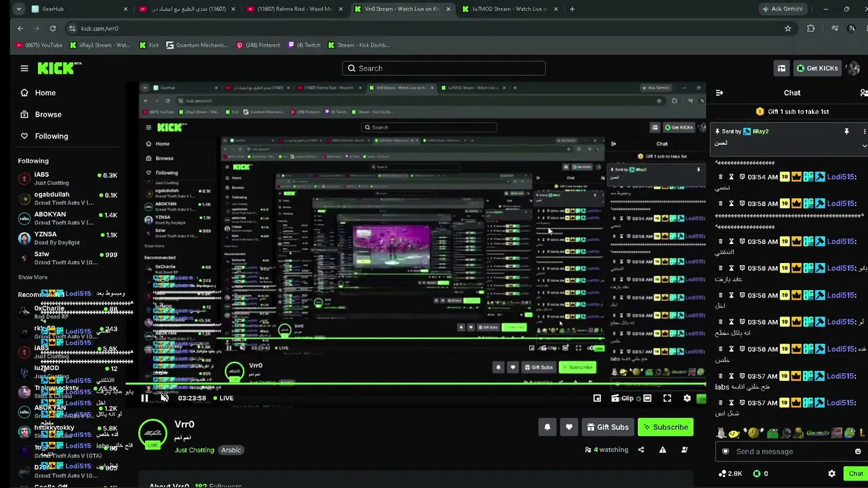
Task: Click the Arabic language tag
Action: pyautogui.click(x=231, y=450)
